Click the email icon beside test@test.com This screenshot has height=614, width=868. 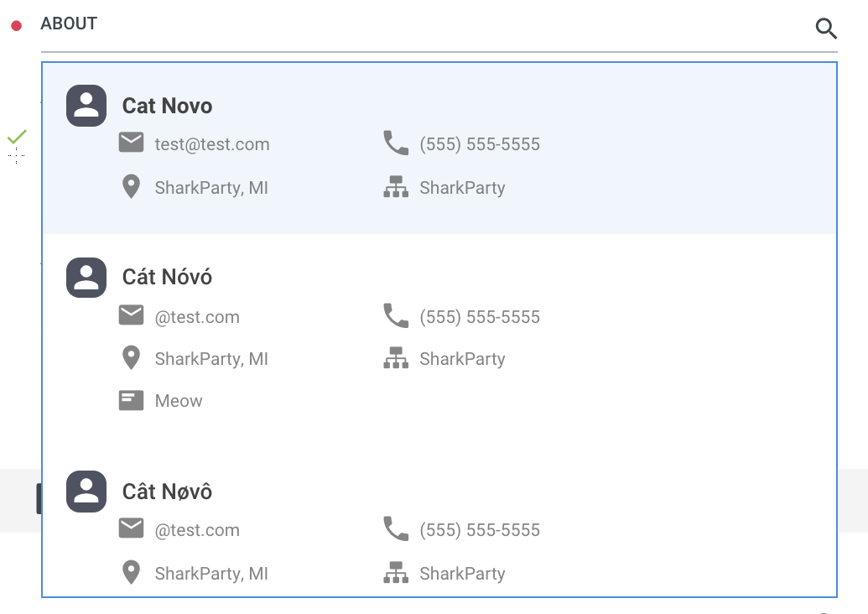[x=131, y=143]
